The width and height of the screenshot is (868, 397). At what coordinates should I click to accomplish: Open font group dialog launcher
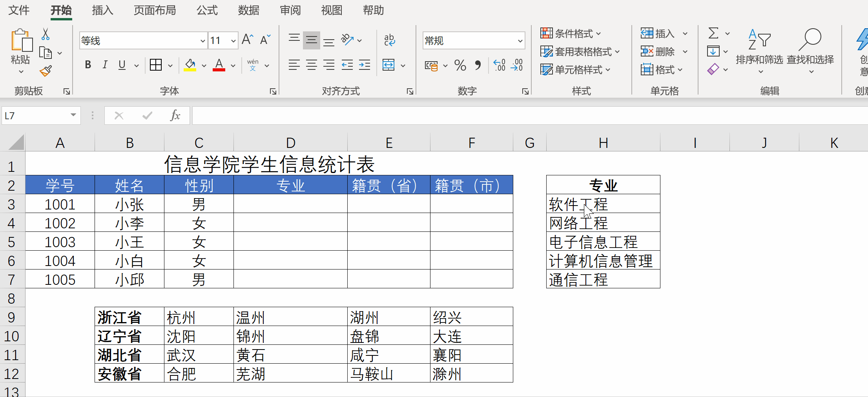(273, 91)
